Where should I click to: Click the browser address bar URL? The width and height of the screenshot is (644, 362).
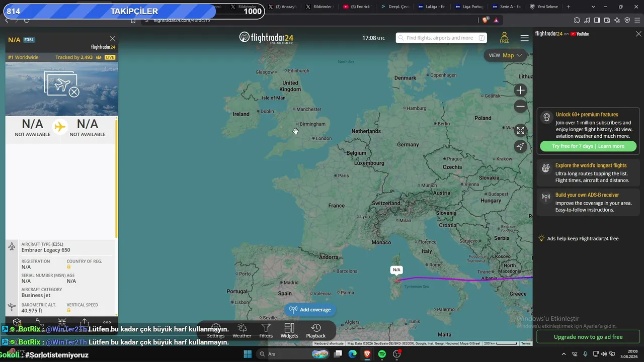[x=182, y=20]
